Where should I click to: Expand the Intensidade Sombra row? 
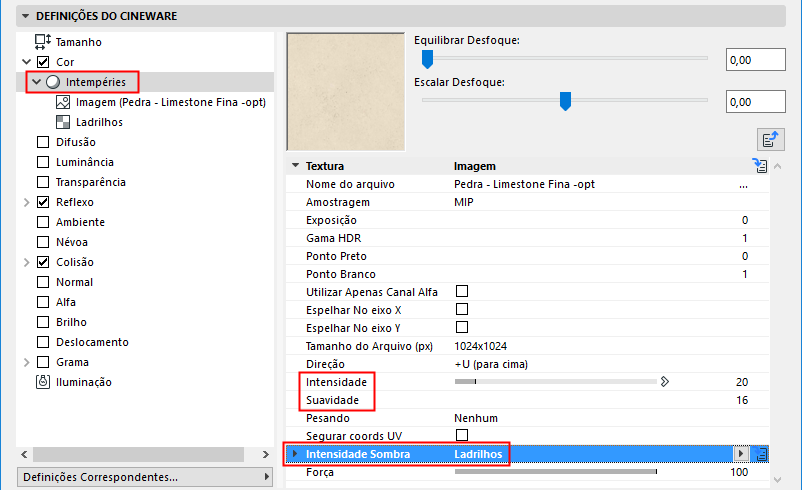[x=295, y=453]
